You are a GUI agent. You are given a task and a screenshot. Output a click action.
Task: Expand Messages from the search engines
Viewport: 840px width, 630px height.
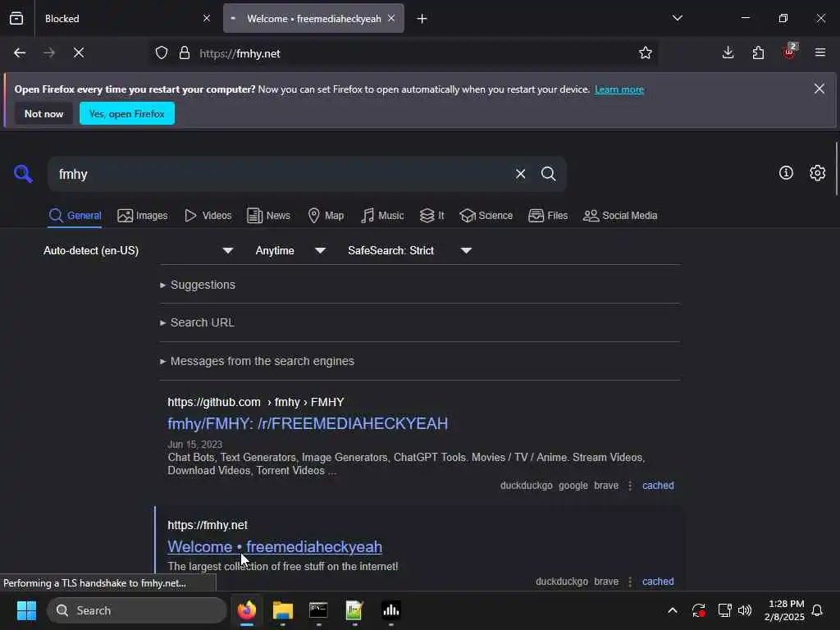257,361
